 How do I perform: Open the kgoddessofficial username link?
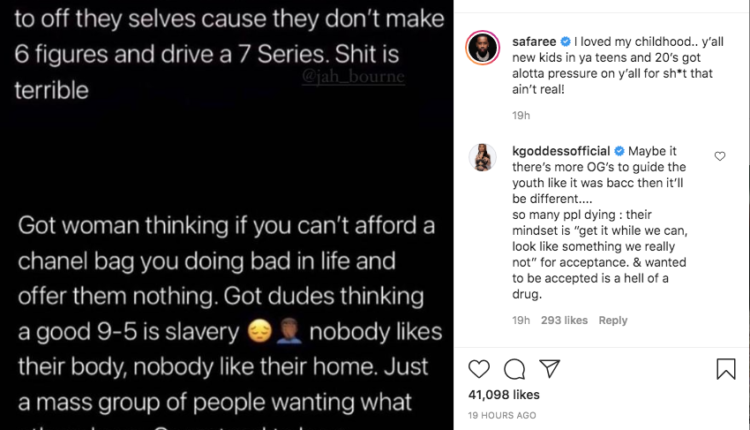(561, 151)
